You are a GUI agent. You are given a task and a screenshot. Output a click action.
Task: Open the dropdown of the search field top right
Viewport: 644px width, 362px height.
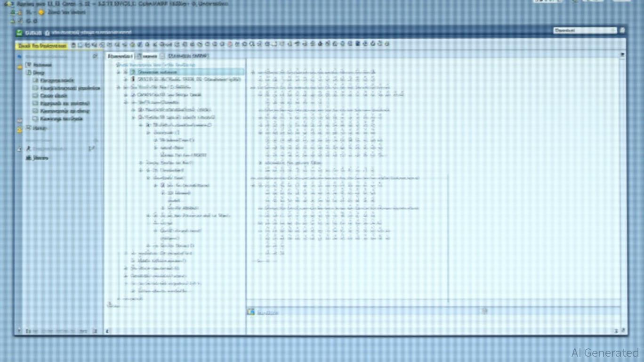click(613, 30)
